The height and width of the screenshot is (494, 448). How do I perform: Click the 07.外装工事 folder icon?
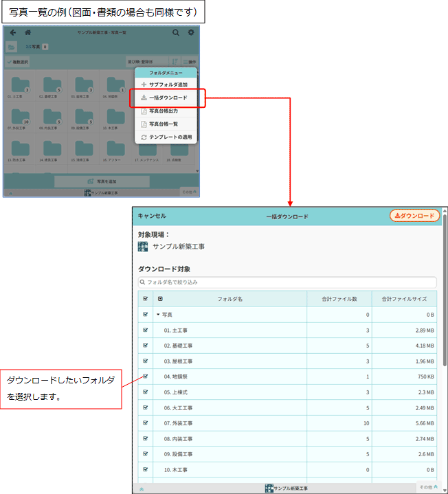point(20,117)
